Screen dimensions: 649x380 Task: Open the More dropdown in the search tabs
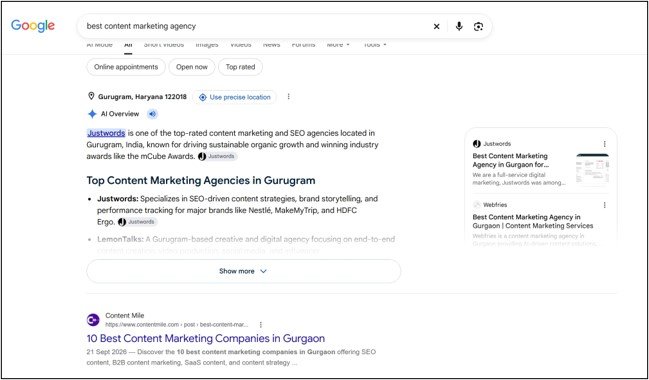[338, 45]
